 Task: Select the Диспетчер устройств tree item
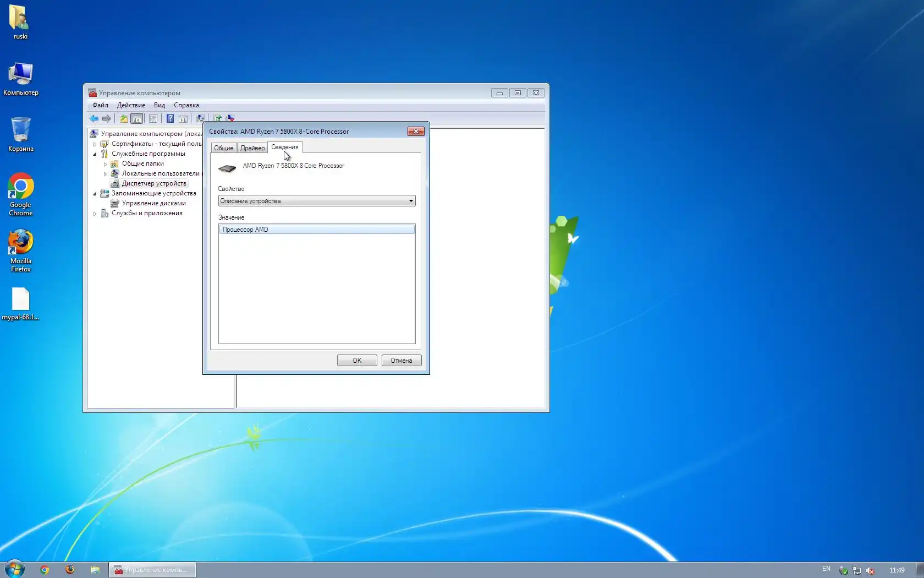tap(154, 184)
